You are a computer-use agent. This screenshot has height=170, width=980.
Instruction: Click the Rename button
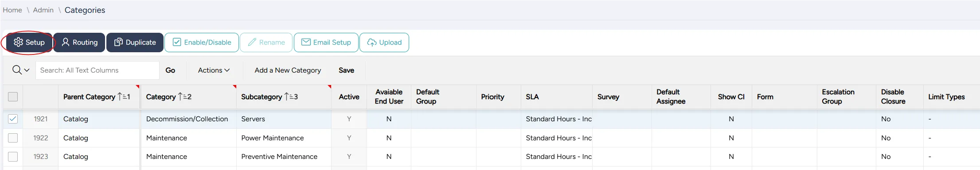tap(266, 42)
